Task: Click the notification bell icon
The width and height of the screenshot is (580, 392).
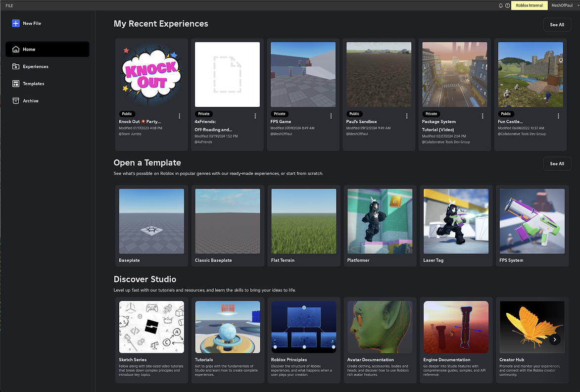Action: click(500, 5)
